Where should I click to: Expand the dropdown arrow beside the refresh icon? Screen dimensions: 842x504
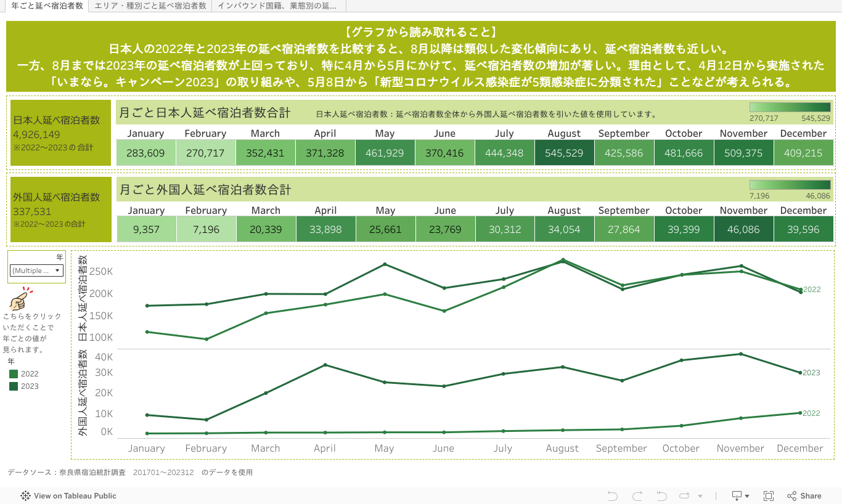700,496
